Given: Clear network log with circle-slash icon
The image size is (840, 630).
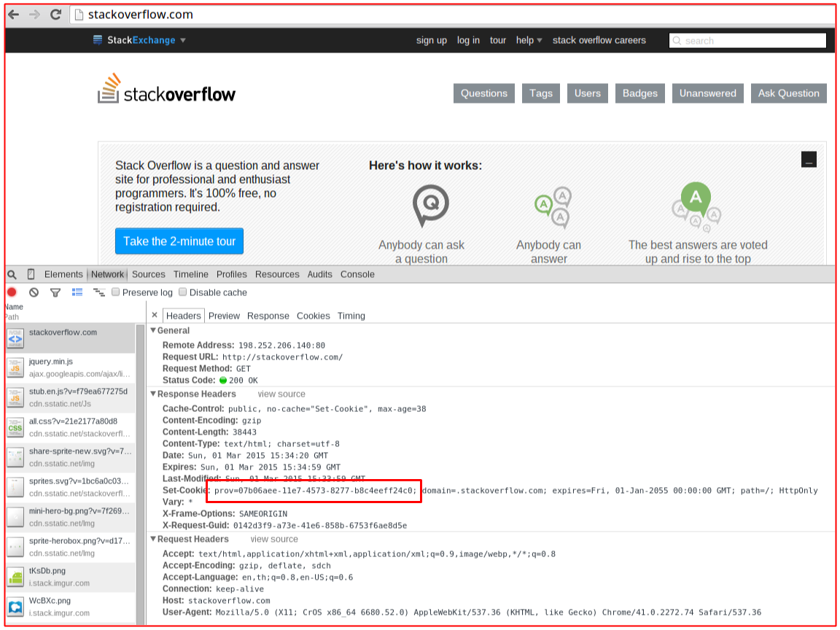Looking at the screenshot, I should coord(34,292).
